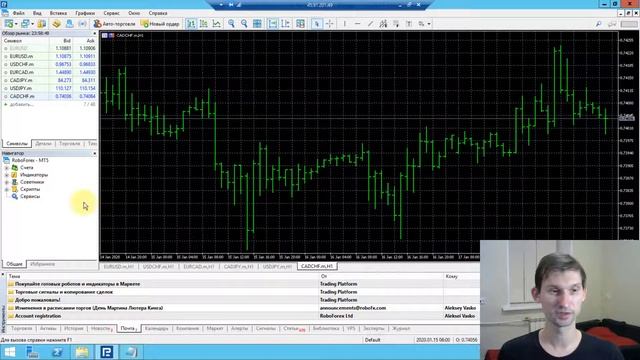Switch to the Избранное navigator tab
This screenshot has height=360, width=640.
pos(42,264)
